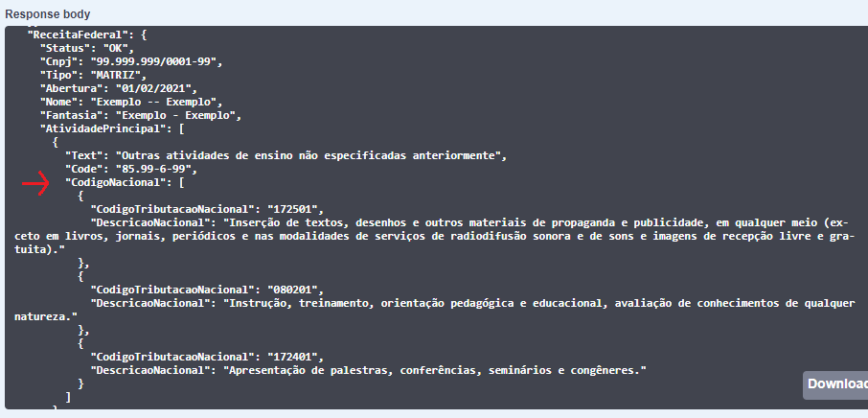Click the "Outras atividades de ensino" text line
The height and width of the screenshot is (418, 868).
[308, 155]
